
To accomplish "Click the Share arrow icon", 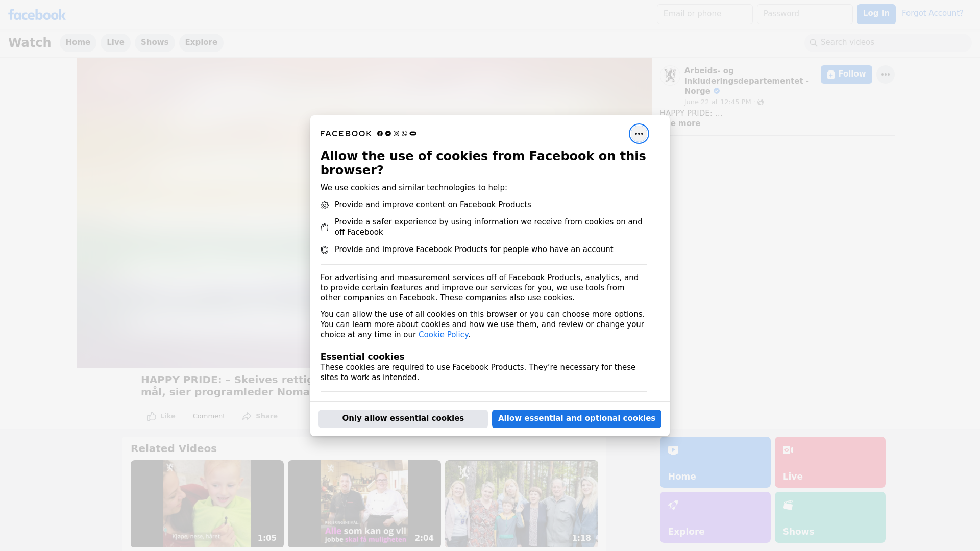I will point(247,416).
